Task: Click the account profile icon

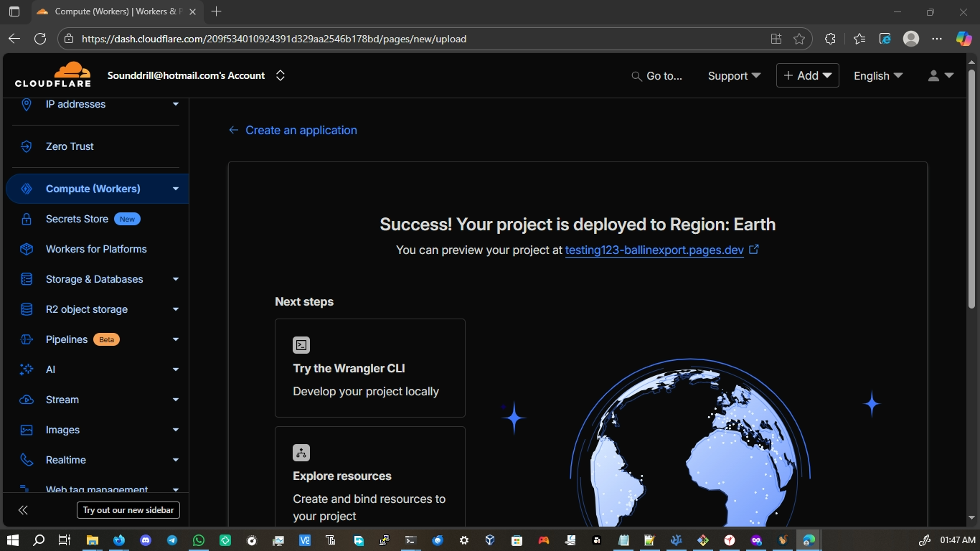Action: tap(933, 75)
